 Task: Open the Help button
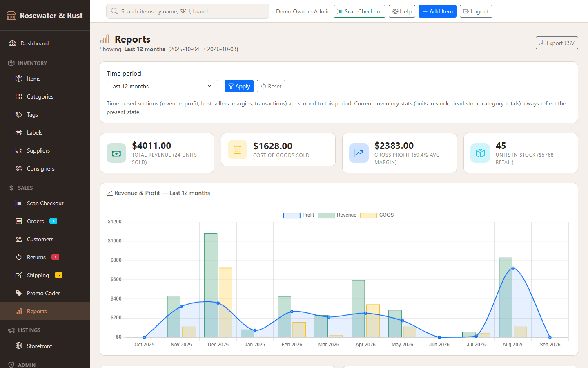[x=402, y=11]
